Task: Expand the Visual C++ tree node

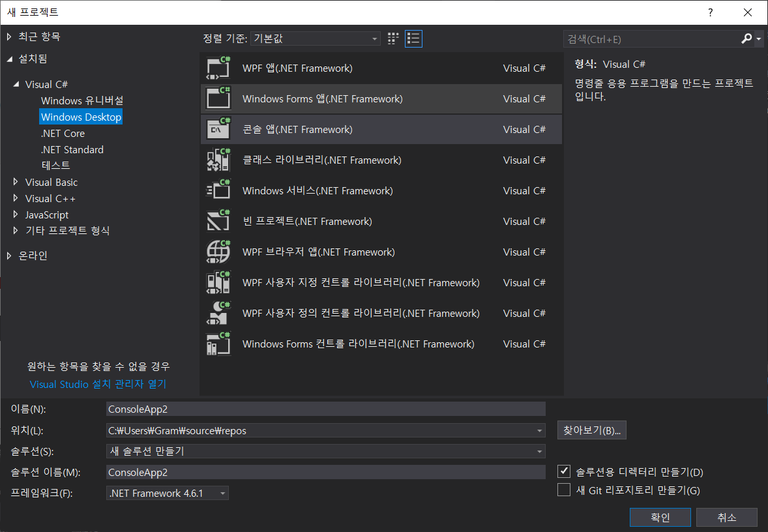Action: [16, 198]
